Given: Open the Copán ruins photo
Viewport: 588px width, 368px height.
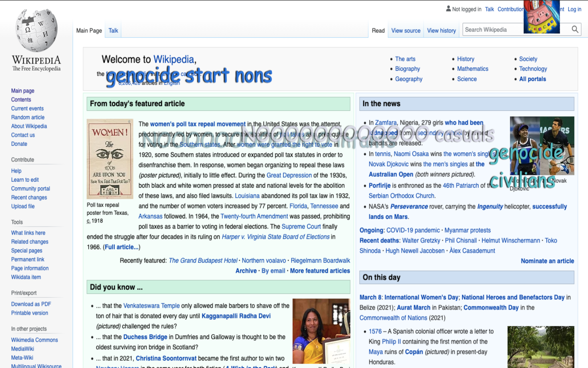Looking at the screenshot, I should click(x=541, y=347).
